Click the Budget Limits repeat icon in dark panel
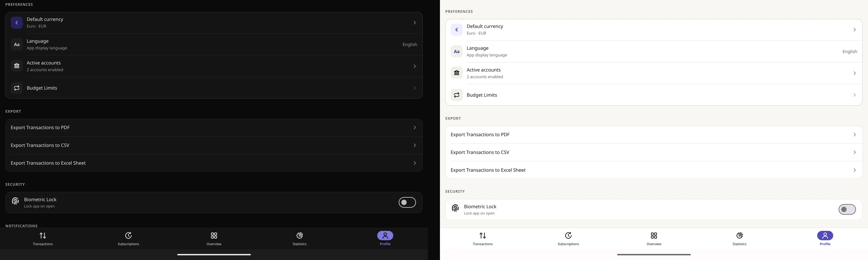The image size is (868, 260). pos(17,88)
